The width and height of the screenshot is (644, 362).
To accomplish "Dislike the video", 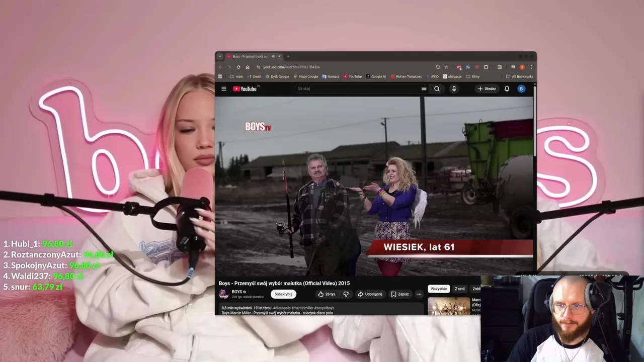I will (x=346, y=294).
